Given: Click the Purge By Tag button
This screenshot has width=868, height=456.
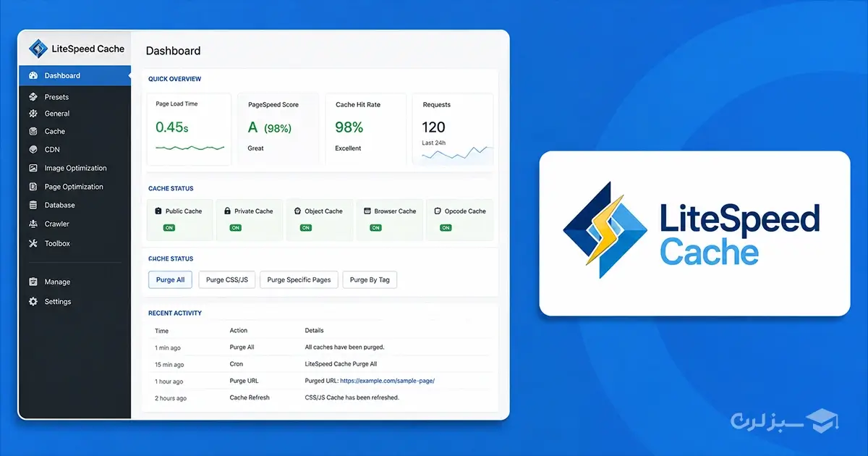Looking at the screenshot, I should click(x=370, y=280).
